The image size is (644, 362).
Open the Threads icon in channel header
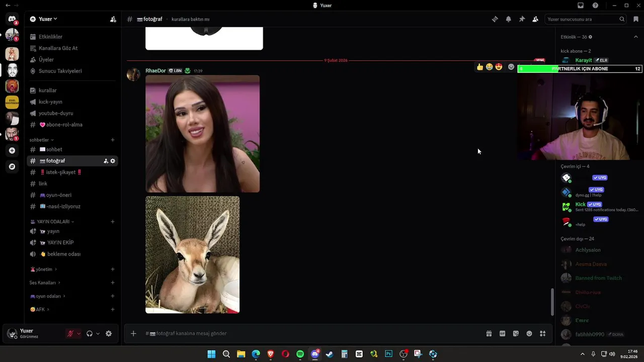pos(495,19)
